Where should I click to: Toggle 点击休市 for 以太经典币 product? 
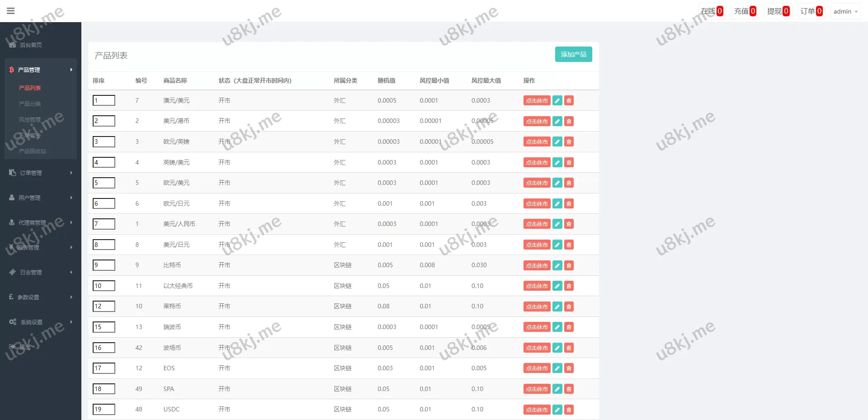point(537,286)
